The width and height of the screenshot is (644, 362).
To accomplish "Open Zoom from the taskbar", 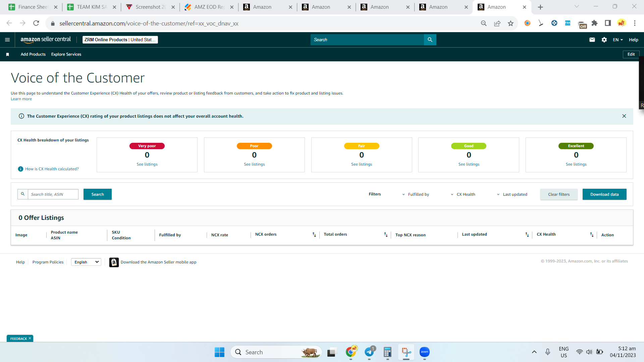I will click(425, 352).
